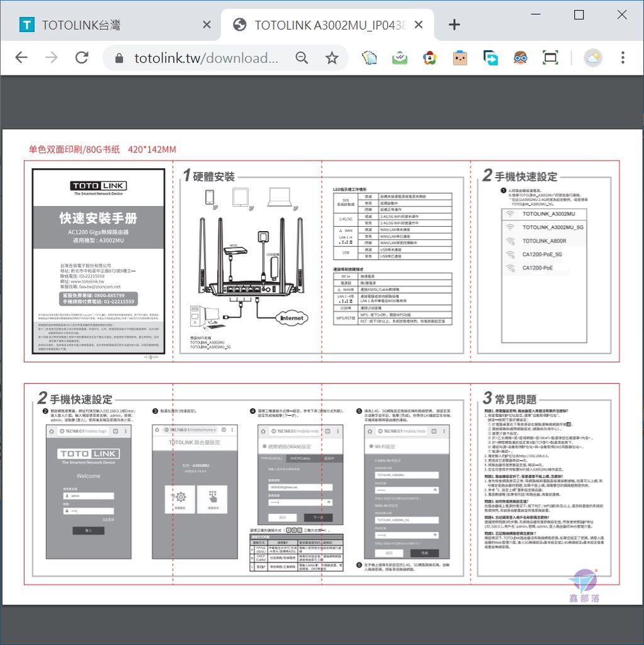Open a new browser tab

(454, 25)
